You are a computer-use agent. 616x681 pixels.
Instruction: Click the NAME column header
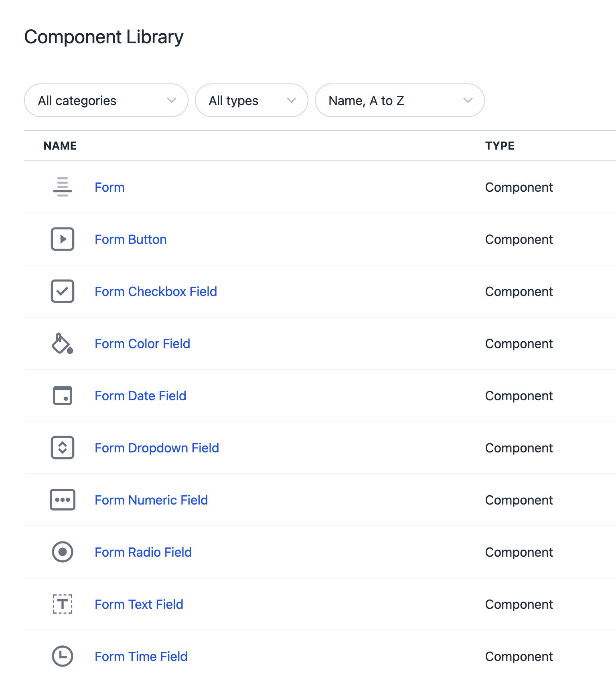(x=60, y=146)
